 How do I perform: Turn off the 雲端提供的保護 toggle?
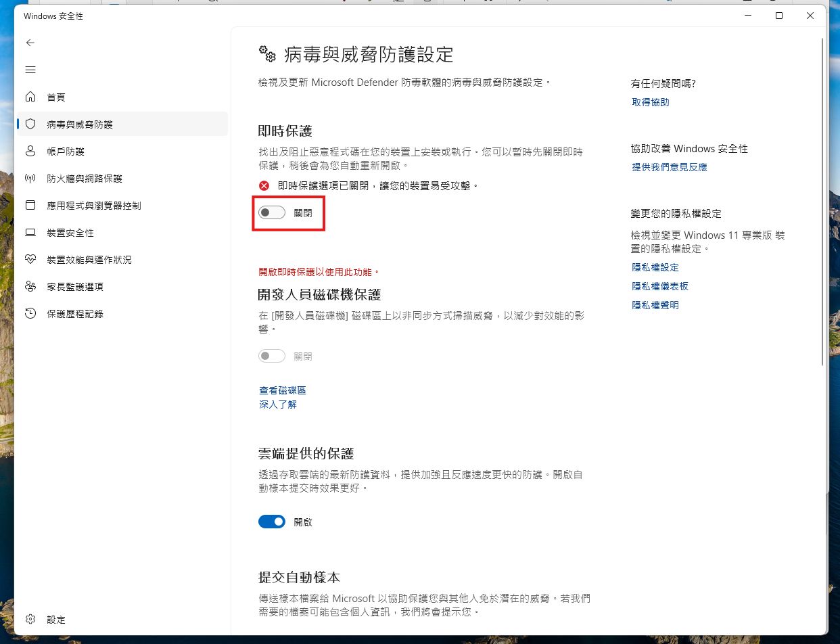272,522
